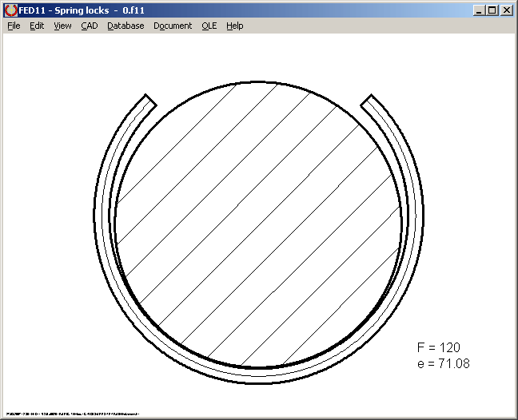Open the Edit menu
This screenshot has height=420, width=518.
pyautogui.click(x=37, y=26)
